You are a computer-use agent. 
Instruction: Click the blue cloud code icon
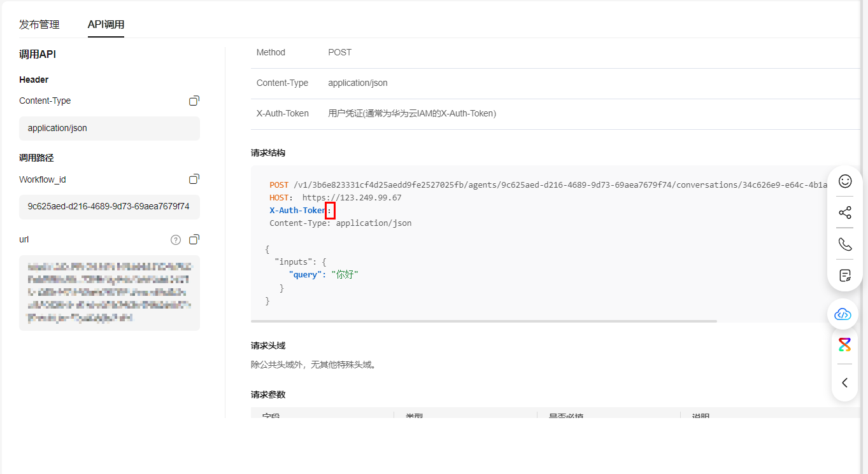click(x=843, y=314)
